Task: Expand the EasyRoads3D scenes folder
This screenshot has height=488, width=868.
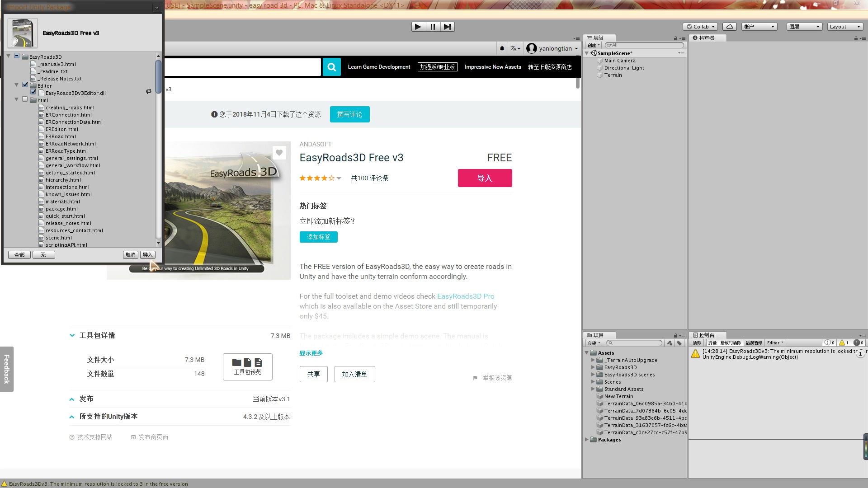Action: [593, 375]
